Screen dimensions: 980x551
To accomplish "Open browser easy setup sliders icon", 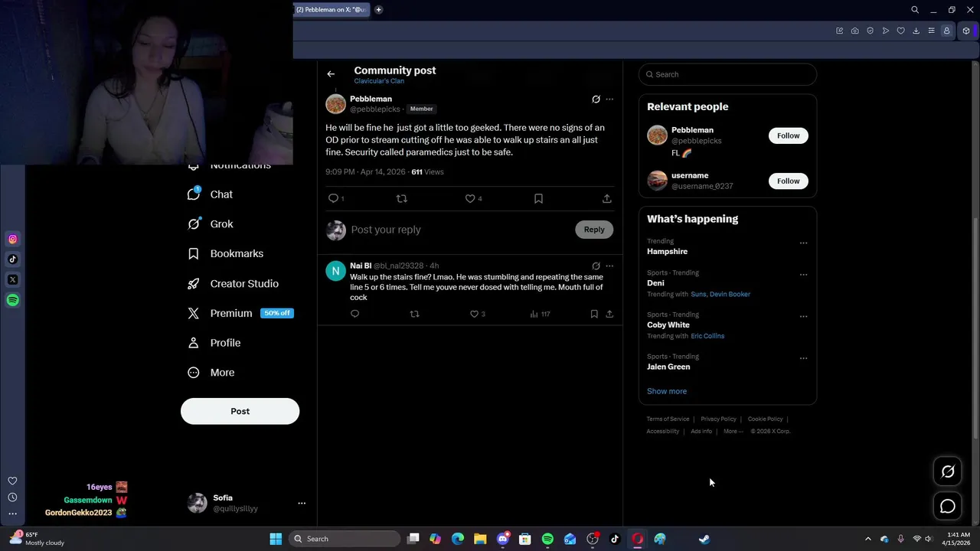I will [x=931, y=31].
